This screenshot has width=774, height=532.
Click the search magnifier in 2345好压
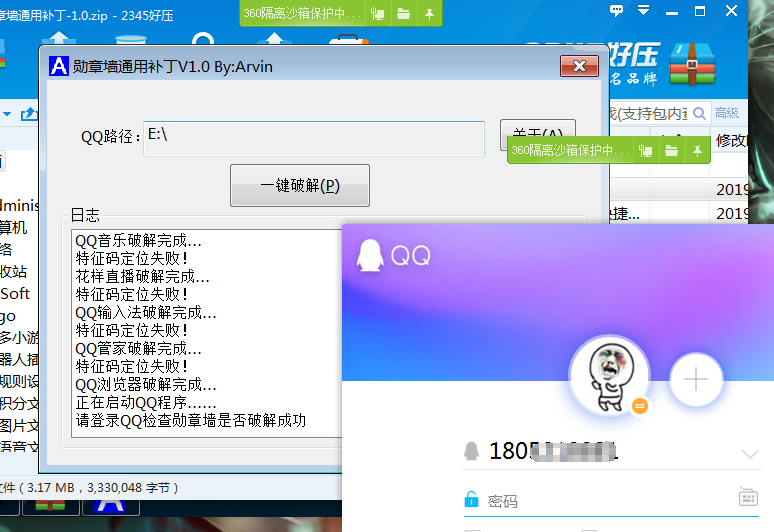(699, 114)
